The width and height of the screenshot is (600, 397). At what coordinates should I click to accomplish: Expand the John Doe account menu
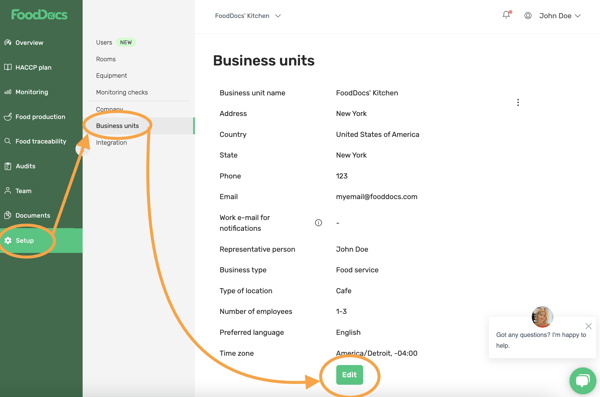(560, 16)
